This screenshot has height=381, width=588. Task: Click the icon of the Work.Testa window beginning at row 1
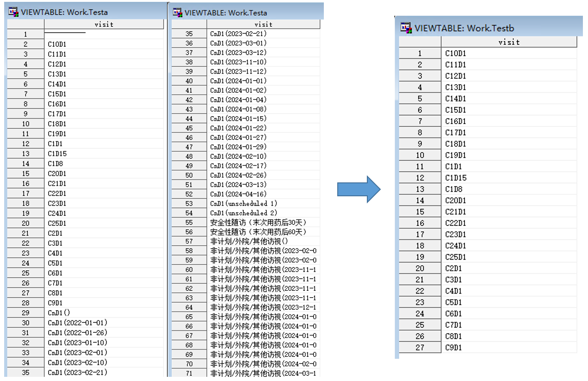coord(14,12)
